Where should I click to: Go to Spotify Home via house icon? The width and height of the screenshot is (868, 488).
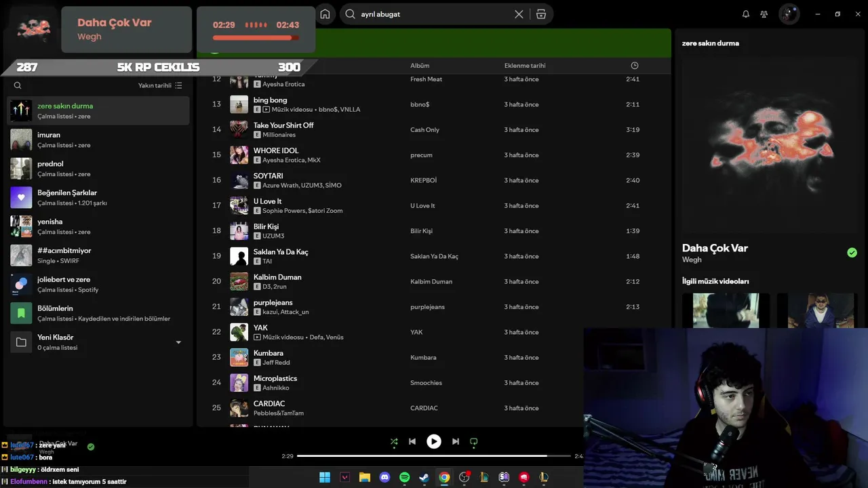(x=325, y=14)
